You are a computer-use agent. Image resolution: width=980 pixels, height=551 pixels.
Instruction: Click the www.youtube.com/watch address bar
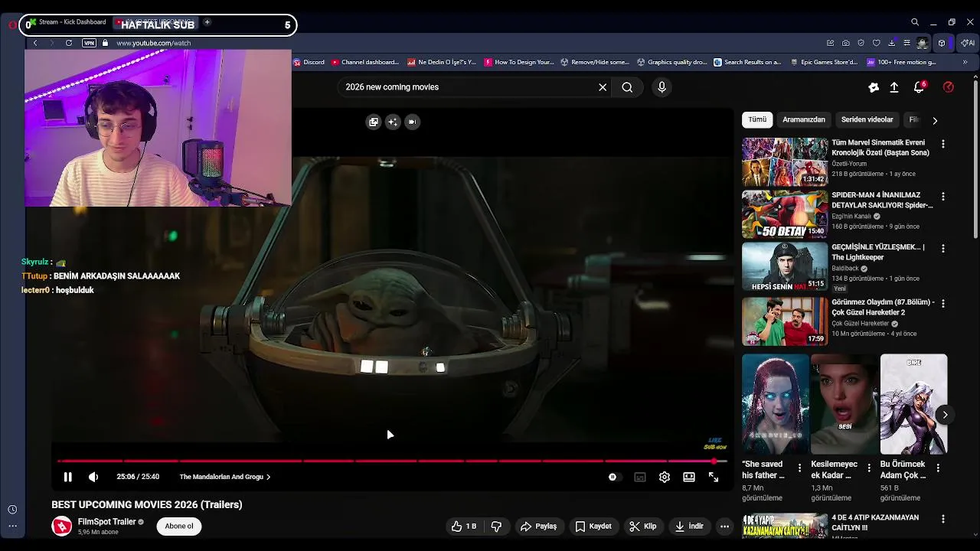point(153,43)
